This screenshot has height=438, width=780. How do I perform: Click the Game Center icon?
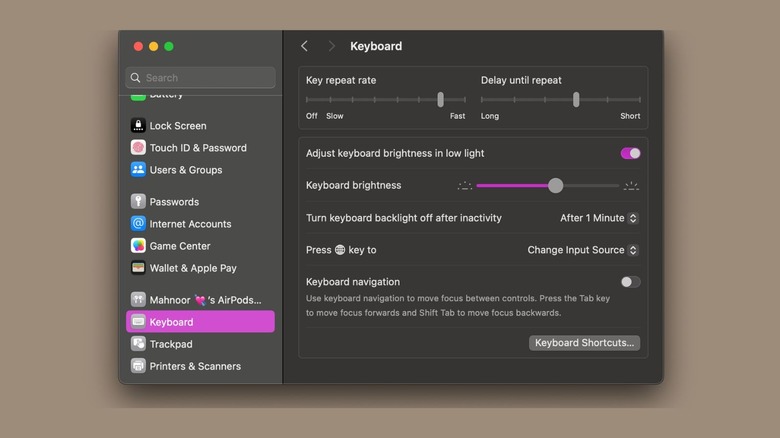point(138,246)
